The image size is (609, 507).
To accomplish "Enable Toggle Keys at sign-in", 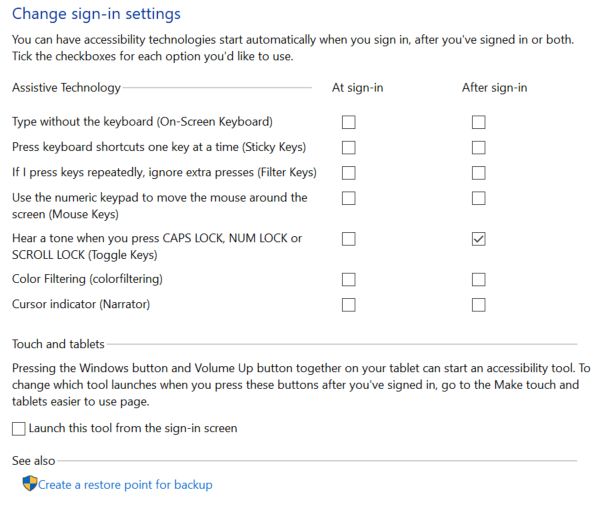I will pos(348,239).
